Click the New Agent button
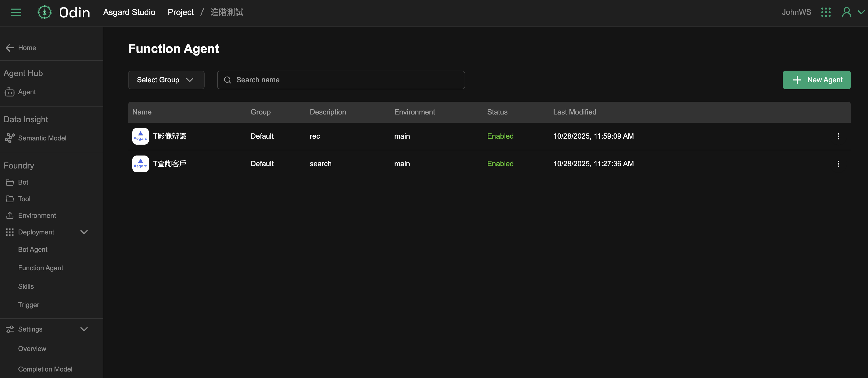Image resolution: width=868 pixels, height=378 pixels. pyautogui.click(x=816, y=80)
